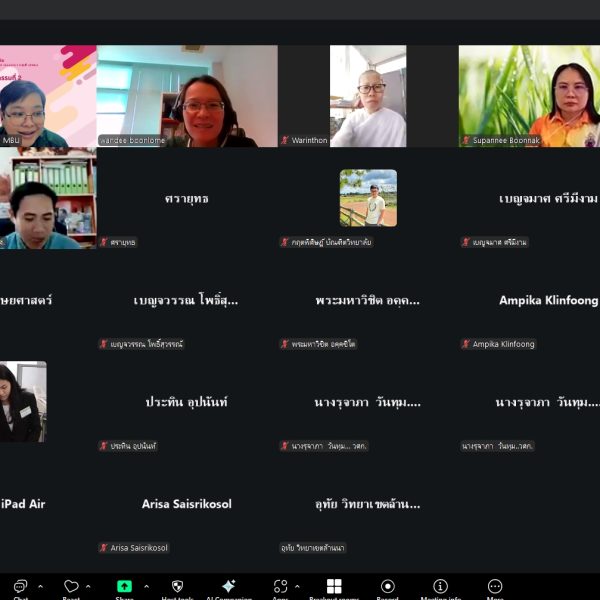This screenshot has width=600, height=600.
Task: Open the Apps icon in the toolbar
Action: click(x=280, y=586)
